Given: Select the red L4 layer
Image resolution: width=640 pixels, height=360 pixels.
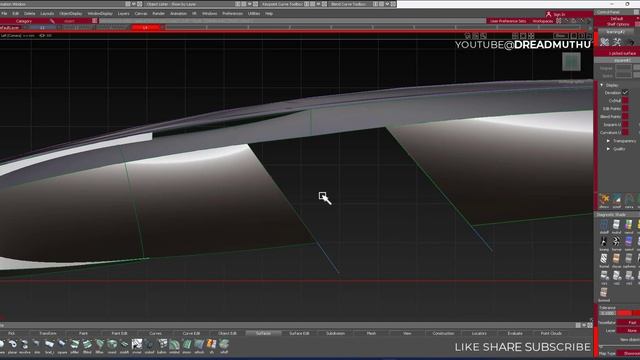Looking at the screenshot, I should (145, 28).
